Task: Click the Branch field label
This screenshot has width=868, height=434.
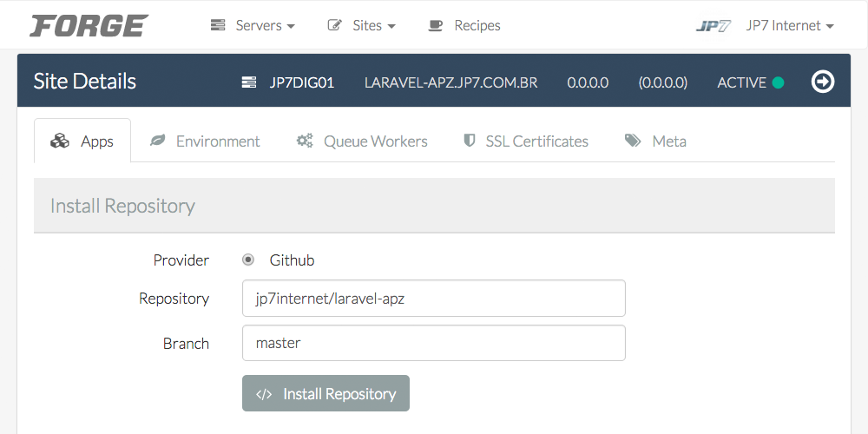Action: (x=186, y=343)
